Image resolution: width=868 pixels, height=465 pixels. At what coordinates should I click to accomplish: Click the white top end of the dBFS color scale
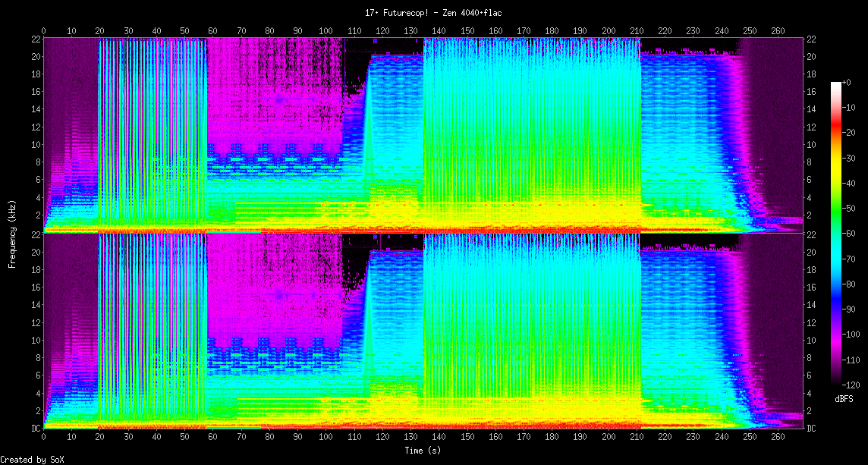837,85
